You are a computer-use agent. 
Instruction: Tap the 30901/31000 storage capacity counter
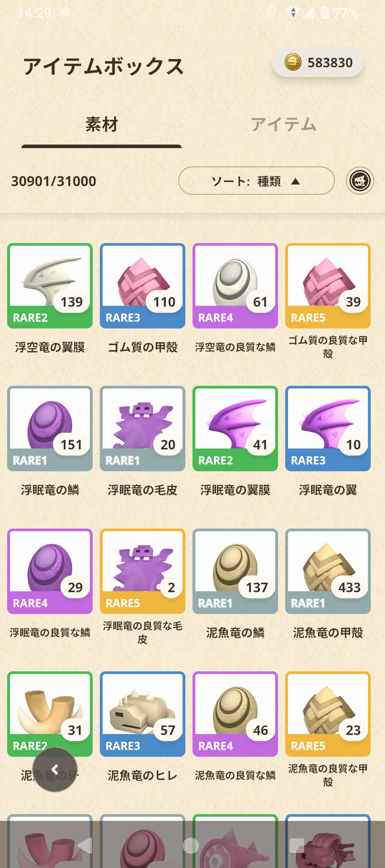(x=54, y=181)
